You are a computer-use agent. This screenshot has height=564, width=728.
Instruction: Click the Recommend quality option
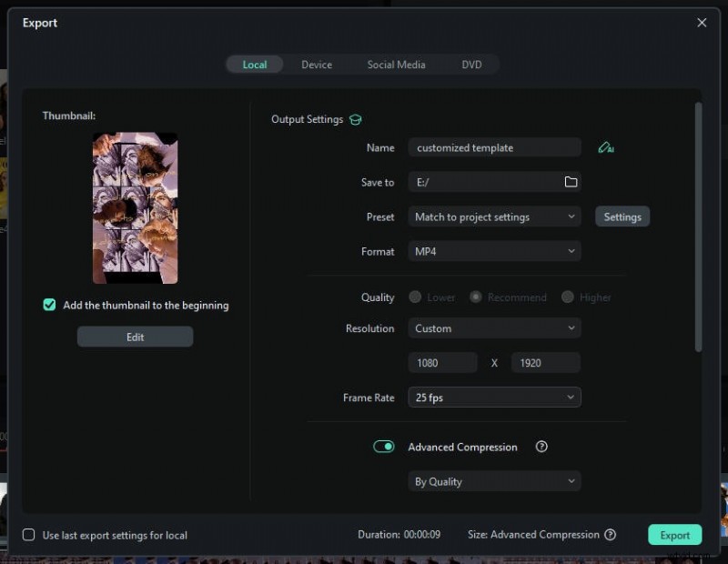click(x=475, y=297)
